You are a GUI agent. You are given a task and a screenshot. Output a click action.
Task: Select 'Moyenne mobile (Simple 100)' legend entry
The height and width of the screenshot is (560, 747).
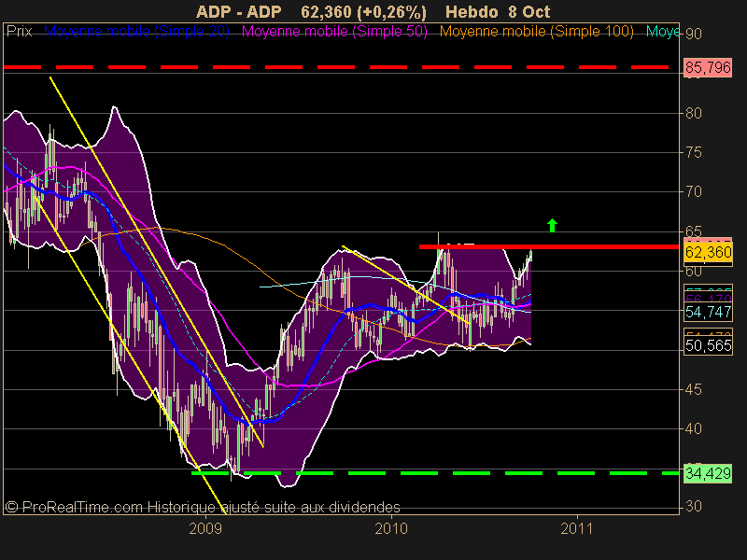tap(536, 32)
